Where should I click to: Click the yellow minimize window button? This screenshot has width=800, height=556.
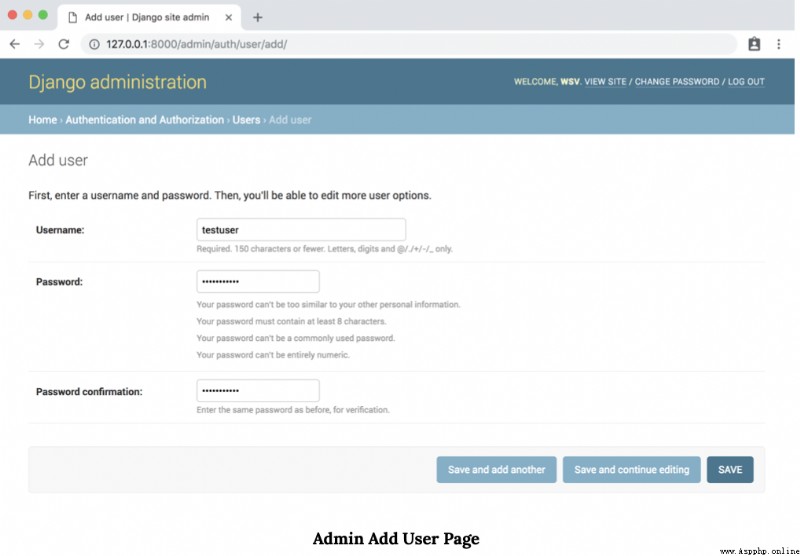click(x=28, y=15)
